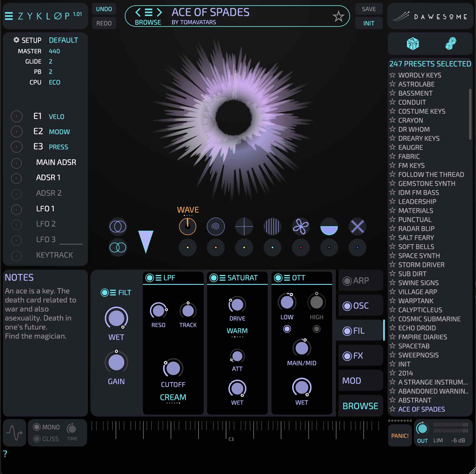Change the CPU ECO setting
This screenshot has height=474, width=476.
tap(55, 82)
